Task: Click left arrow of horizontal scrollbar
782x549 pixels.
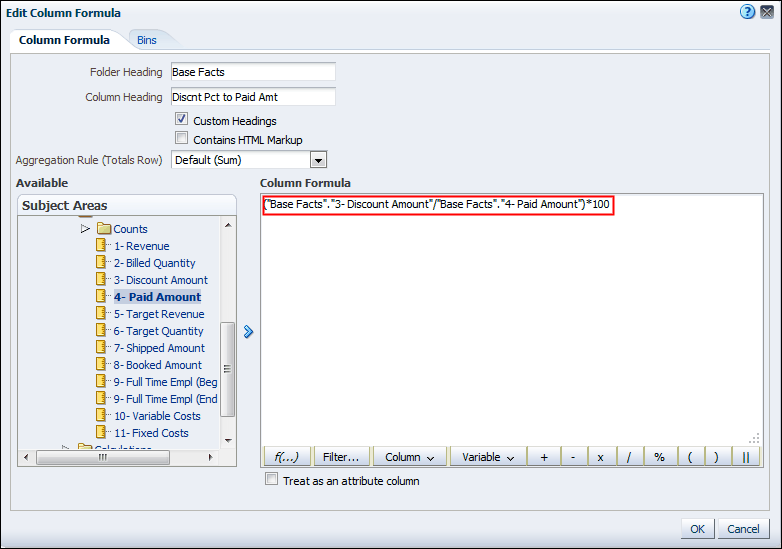Action: tap(26, 457)
